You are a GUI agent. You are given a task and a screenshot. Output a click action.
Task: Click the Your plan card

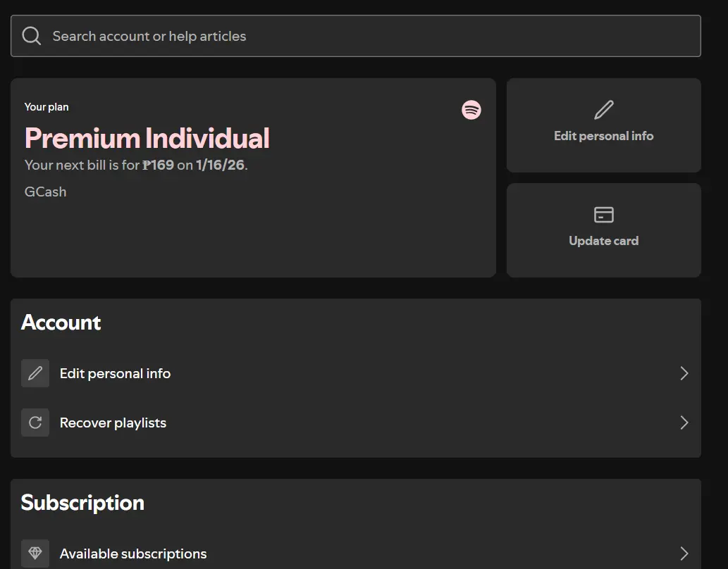pyautogui.click(x=253, y=177)
